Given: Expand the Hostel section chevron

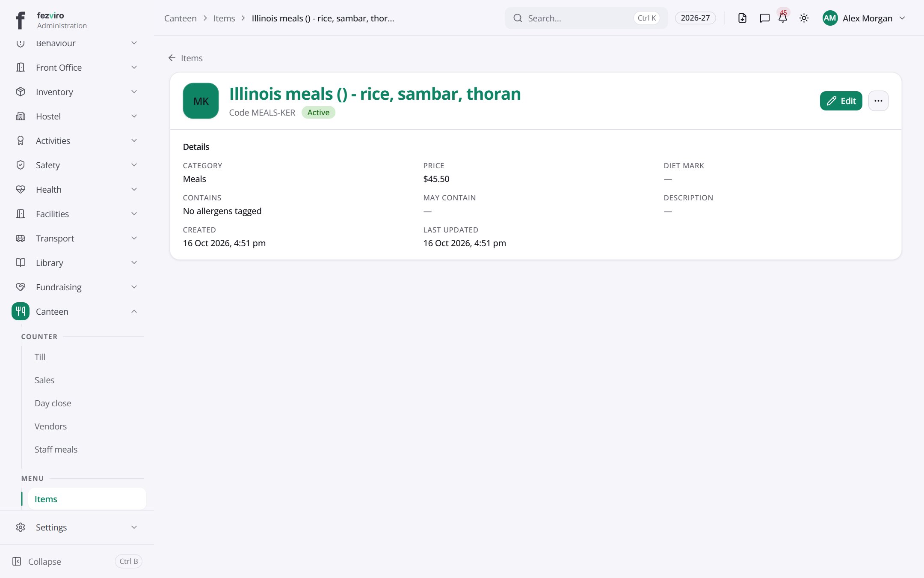Looking at the screenshot, I should (x=134, y=116).
